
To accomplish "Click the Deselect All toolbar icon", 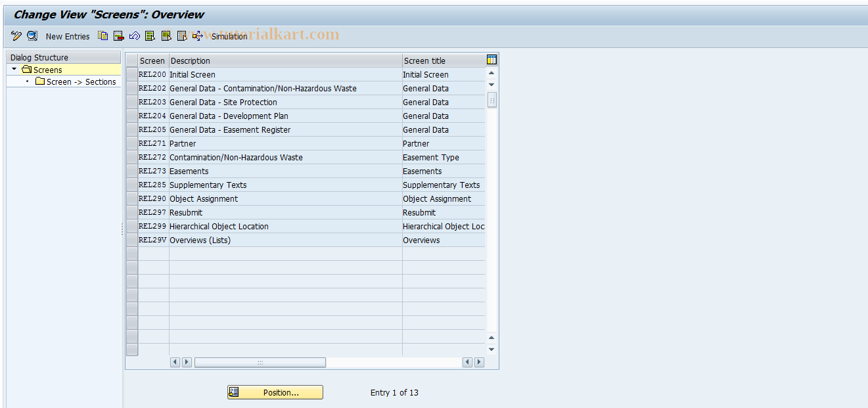I will [182, 36].
